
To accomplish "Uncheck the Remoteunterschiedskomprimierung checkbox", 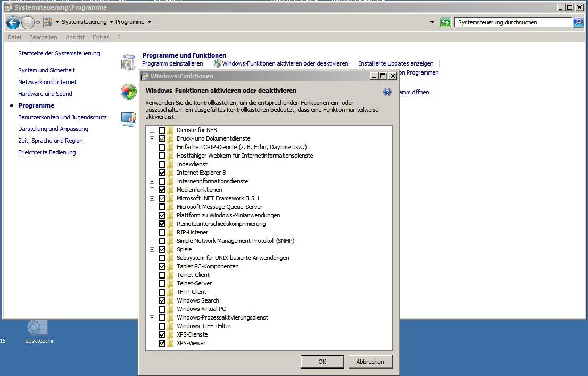I will point(162,224).
